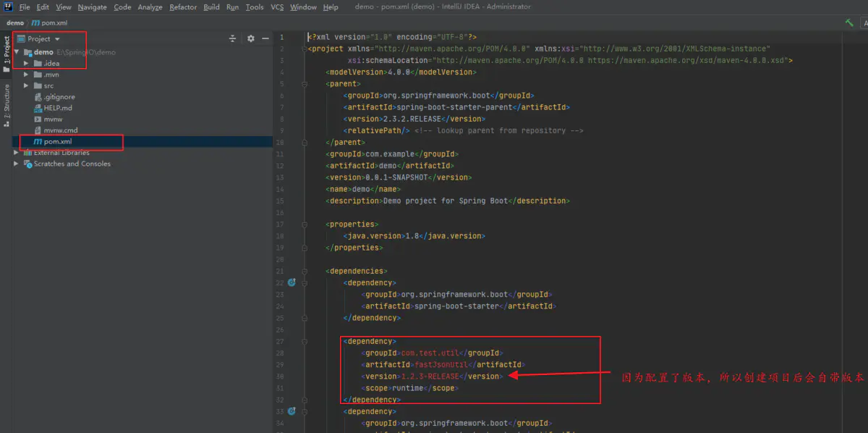Click the .mvn folder icon

click(x=38, y=75)
